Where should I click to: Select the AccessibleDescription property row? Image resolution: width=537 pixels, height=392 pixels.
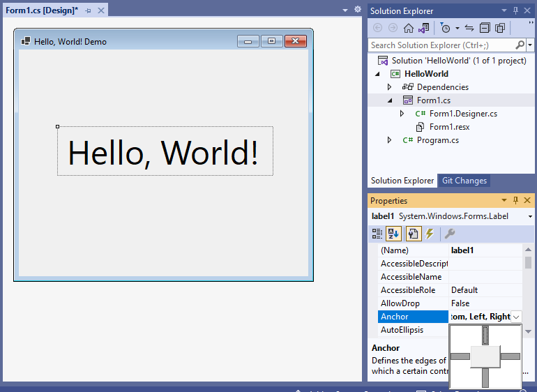(x=450, y=264)
